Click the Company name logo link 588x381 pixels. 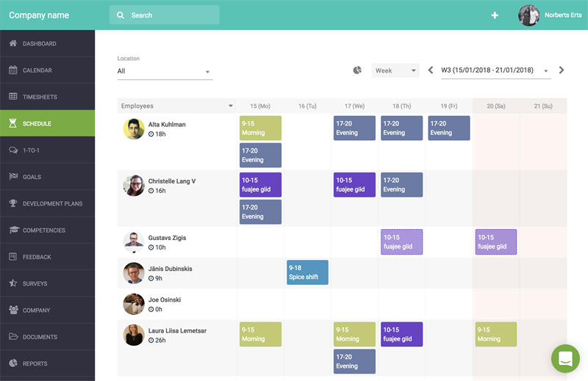click(x=39, y=15)
